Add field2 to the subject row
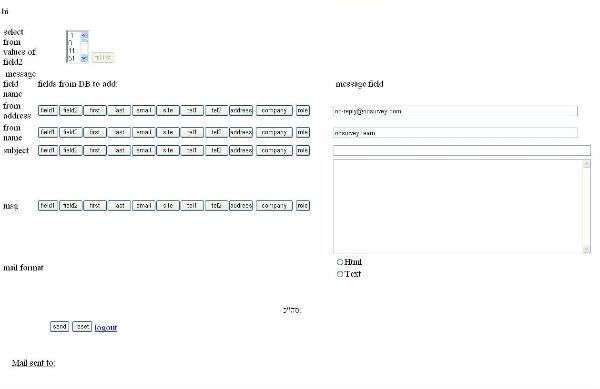Viewport: 600px width, 389px height. point(70,150)
